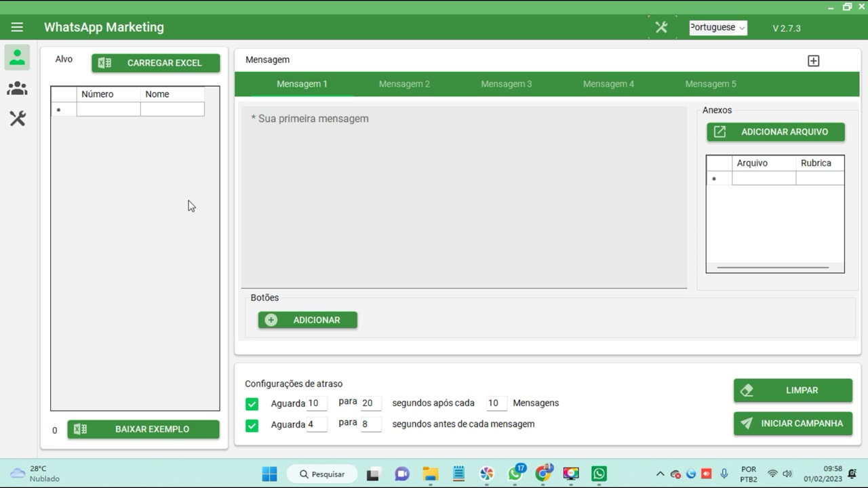
Task: Click empty Nome cell in new row
Action: pos(172,109)
